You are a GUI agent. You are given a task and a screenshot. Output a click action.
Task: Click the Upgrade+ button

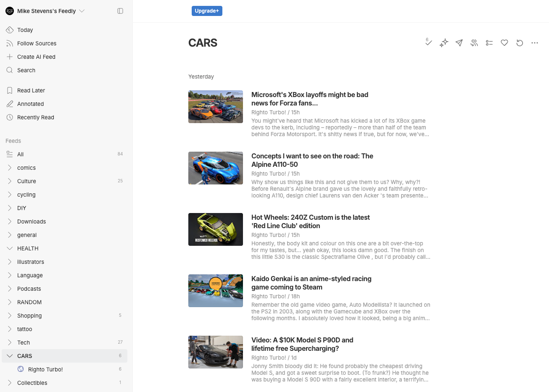[207, 11]
